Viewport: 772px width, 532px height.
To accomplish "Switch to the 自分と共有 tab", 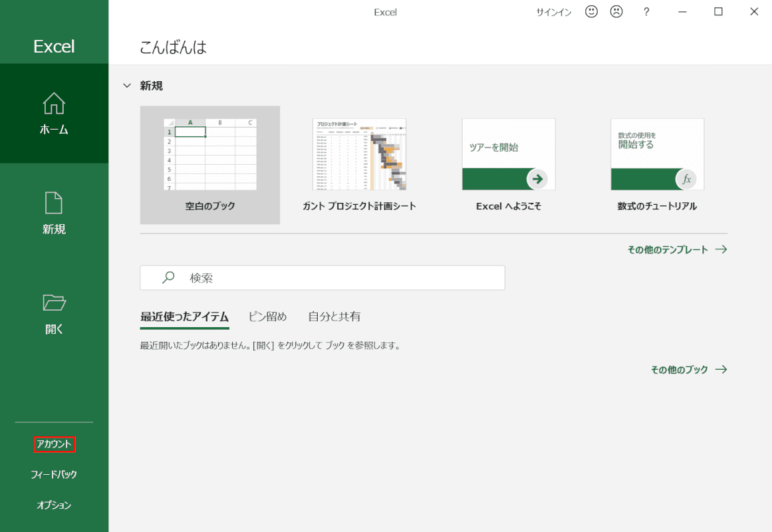I will click(x=334, y=317).
